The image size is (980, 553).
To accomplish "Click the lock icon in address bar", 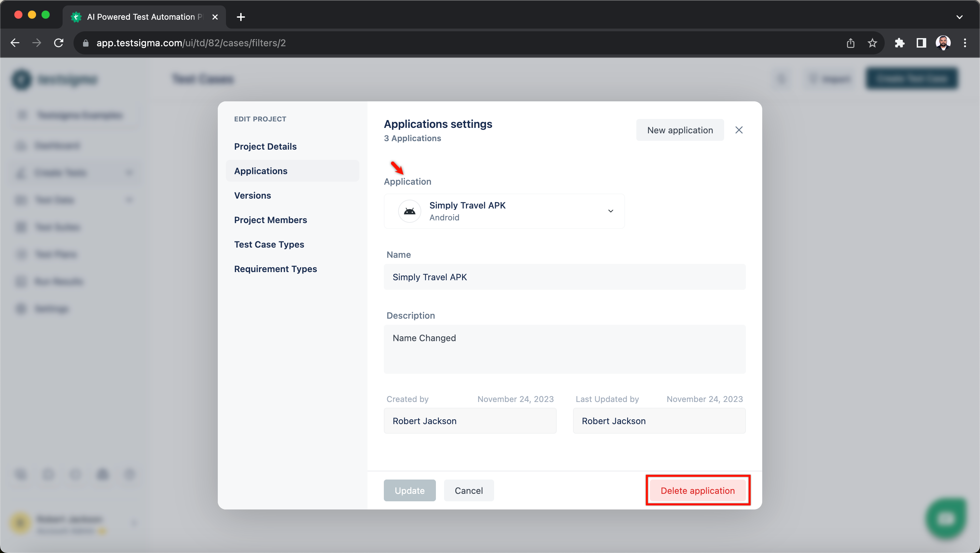I will pyautogui.click(x=86, y=43).
